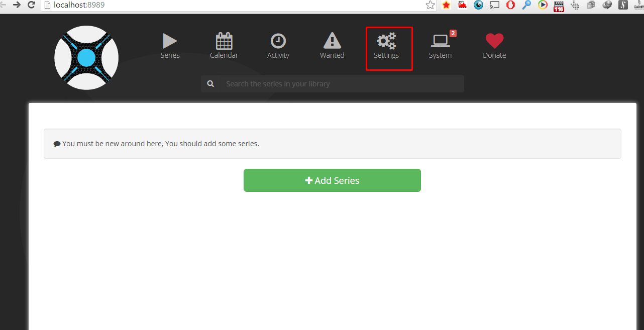Open the Settings gears icon
This screenshot has width=644, height=330.
(386, 41)
